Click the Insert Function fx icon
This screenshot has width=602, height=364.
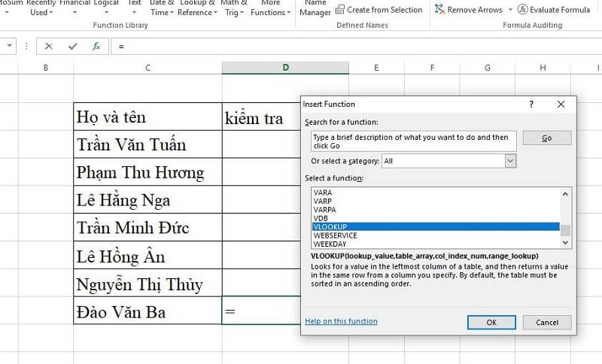[x=96, y=46]
